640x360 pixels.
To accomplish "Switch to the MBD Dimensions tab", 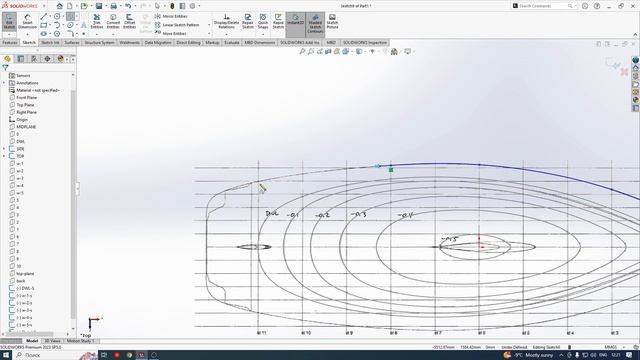I will point(260,42).
